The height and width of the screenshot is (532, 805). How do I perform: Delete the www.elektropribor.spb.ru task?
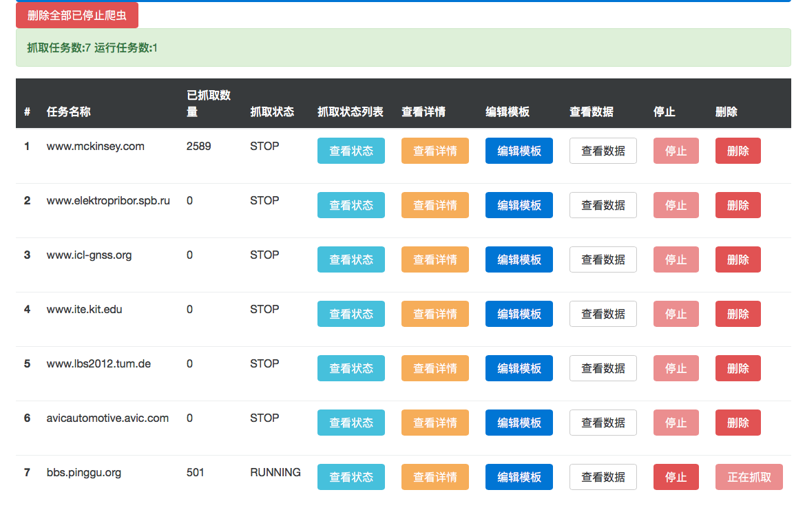pyautogui.click(x=738, y=204)
